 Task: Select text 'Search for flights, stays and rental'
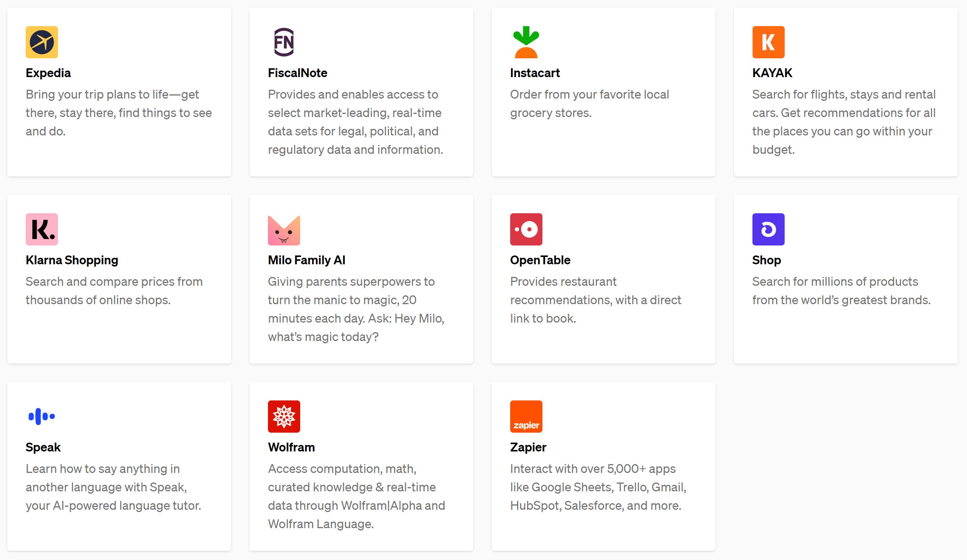(x=844, y=94)
